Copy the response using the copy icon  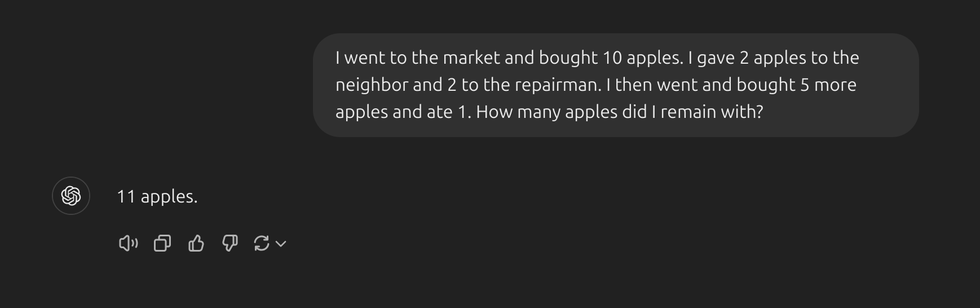tap(162, 244)
